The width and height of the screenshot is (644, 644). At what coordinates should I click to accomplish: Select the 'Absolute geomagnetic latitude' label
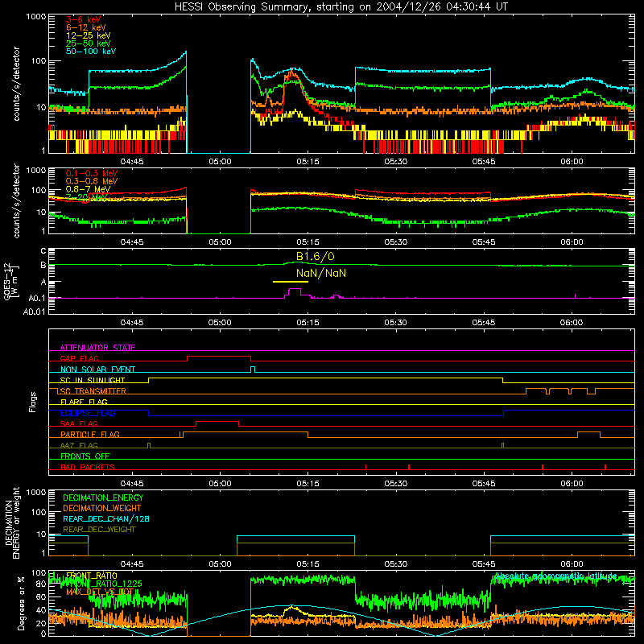(x=555, y=576)
